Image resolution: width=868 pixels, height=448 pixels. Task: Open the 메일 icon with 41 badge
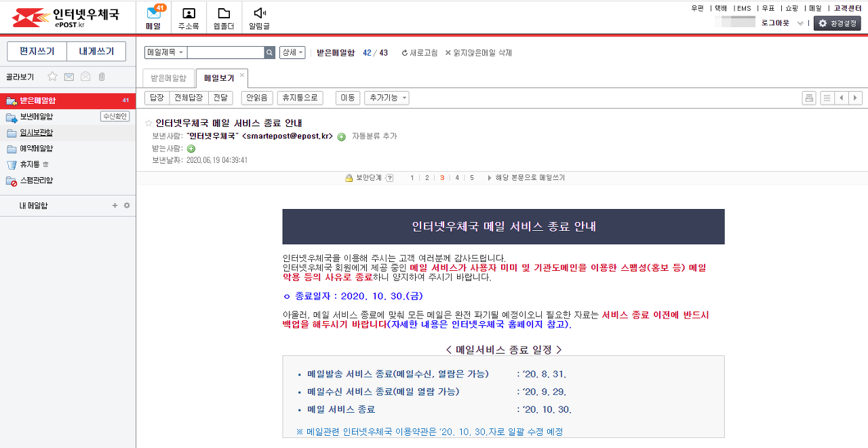coord(154,17)
